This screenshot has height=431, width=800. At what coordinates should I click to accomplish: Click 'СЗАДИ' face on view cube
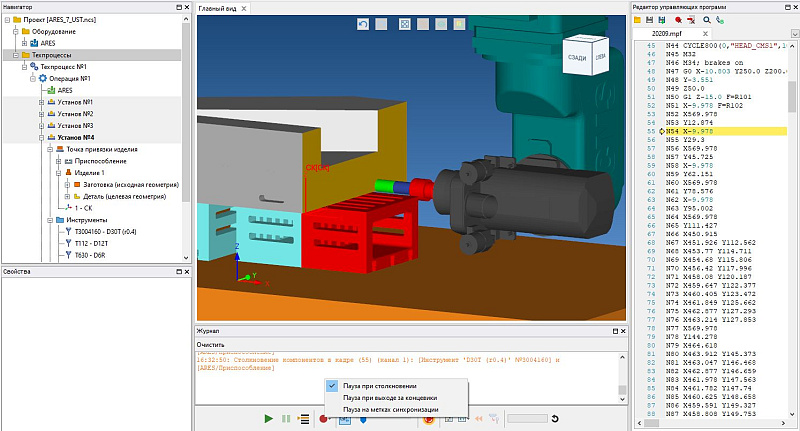click(577, 58)
